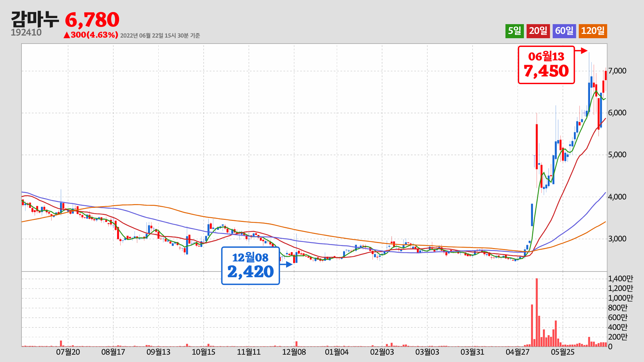Click the current price 6,780

coord(92,20)
